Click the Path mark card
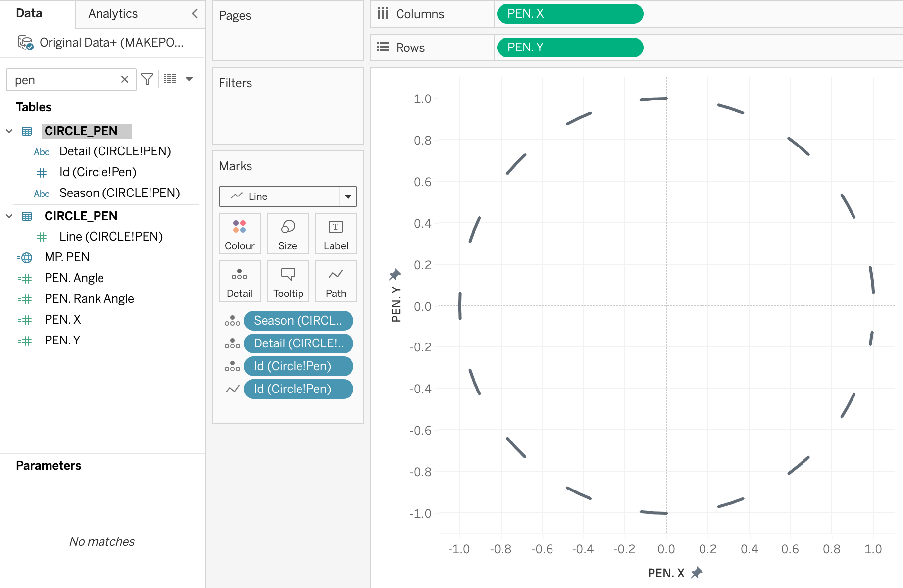This screenshot has height=588, width=903. click(x=336, y=281)
